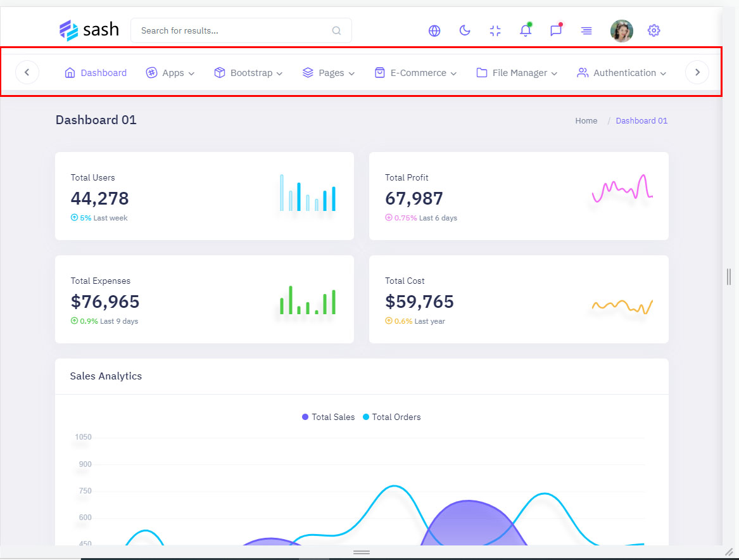Open the language globe icon

pyautogui.click(x=434, y=30)
